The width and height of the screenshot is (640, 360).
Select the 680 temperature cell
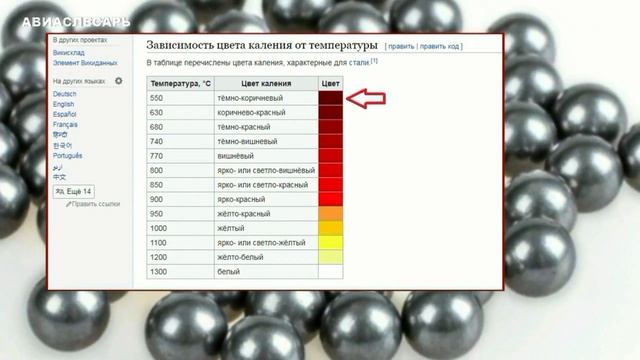[180, 127]
